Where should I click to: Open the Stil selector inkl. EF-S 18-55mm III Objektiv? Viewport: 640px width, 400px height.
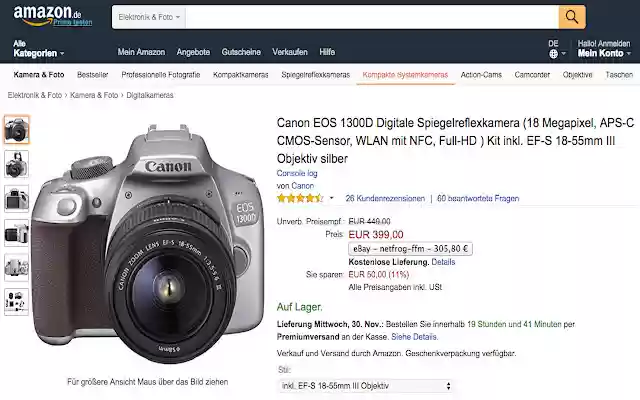365,386
